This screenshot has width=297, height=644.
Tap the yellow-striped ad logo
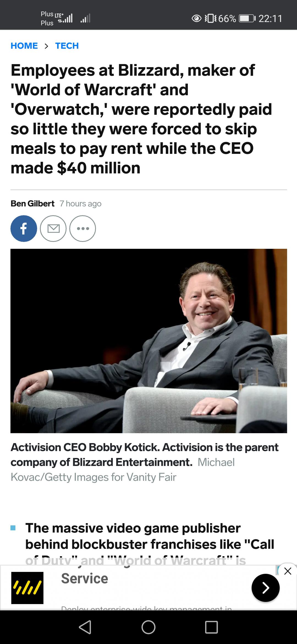[27, 588]
